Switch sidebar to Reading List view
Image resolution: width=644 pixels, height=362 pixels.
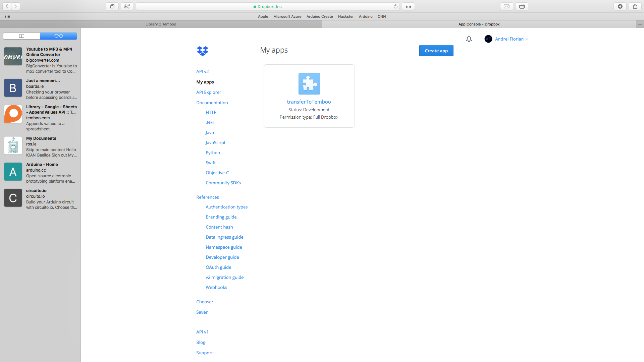click(59, 36)
